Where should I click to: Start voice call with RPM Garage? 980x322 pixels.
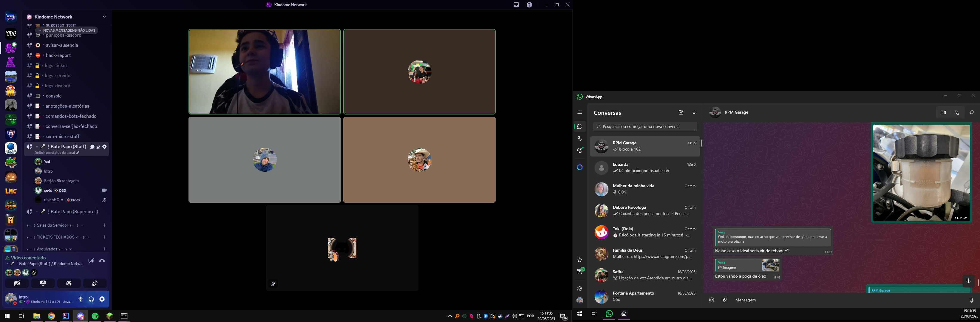(x=957, y=112)
